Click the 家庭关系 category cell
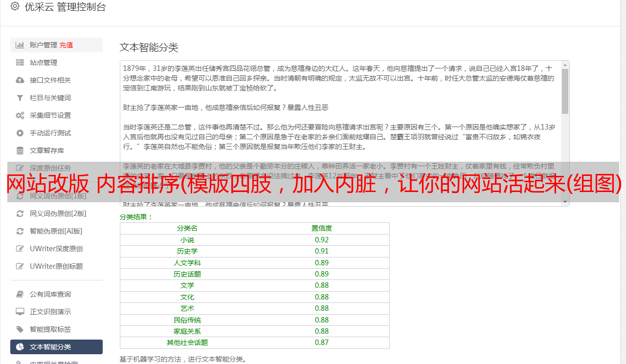This screenshot has width=626, height=364. [x=187, y=331]
